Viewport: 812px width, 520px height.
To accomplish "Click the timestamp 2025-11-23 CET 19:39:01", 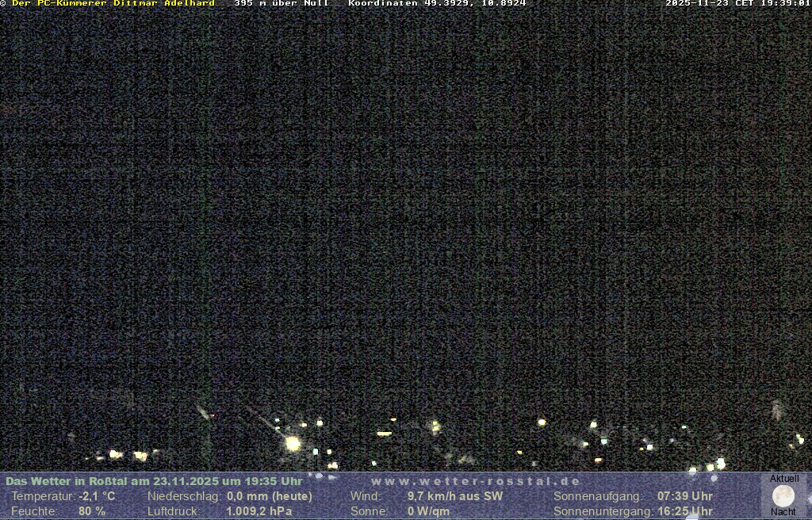I will point(737,4).
